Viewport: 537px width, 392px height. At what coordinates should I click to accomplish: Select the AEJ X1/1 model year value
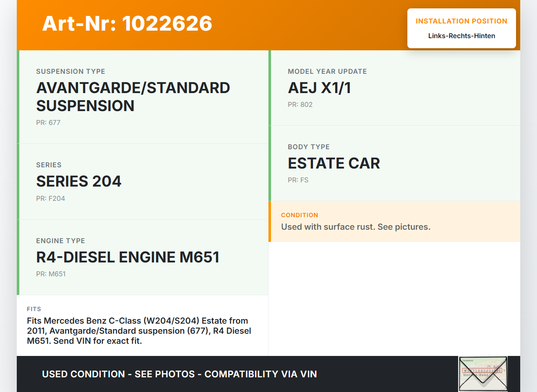[319, 88]
